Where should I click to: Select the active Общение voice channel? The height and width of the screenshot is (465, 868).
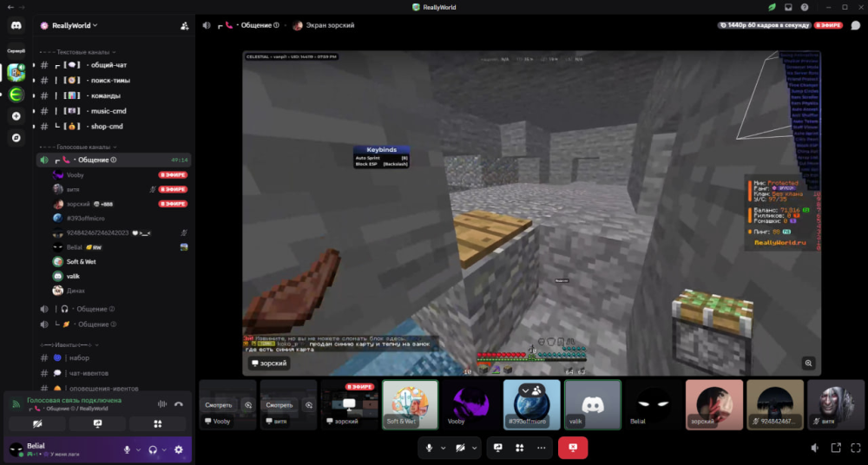tap(114, 160)
